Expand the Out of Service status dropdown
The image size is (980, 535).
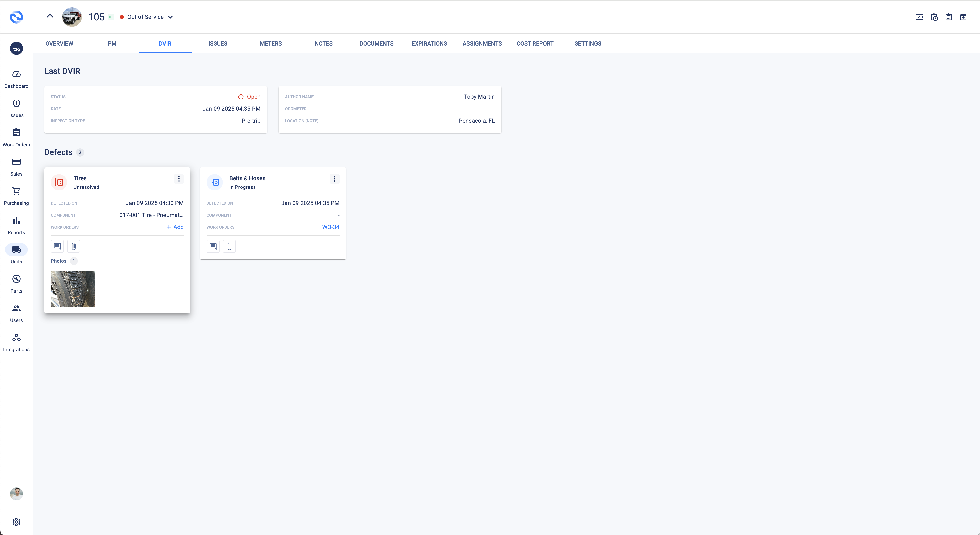point(170,17)
